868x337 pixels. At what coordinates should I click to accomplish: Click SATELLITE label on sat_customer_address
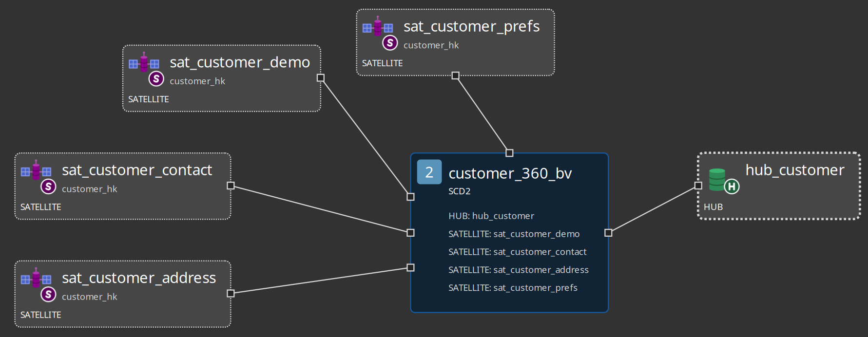(x=41, y=315)
